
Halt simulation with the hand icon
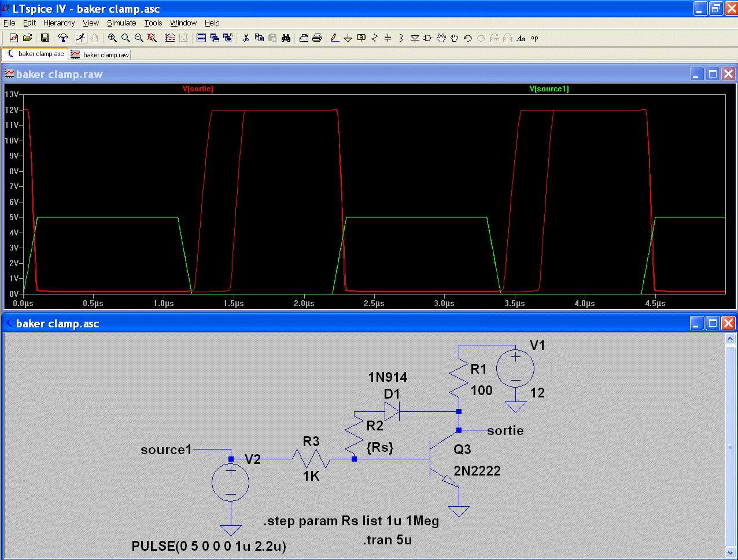[x=94, y=38]
